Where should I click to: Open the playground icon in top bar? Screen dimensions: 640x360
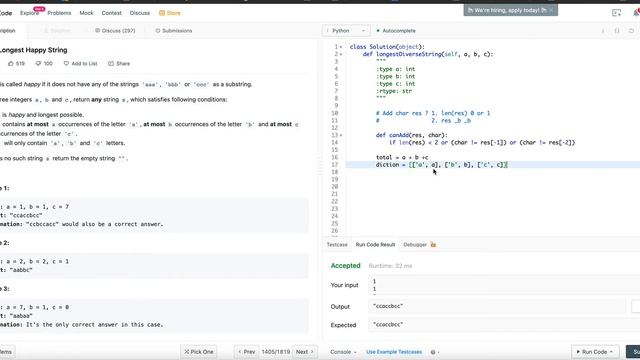click(x=616, y=13)
